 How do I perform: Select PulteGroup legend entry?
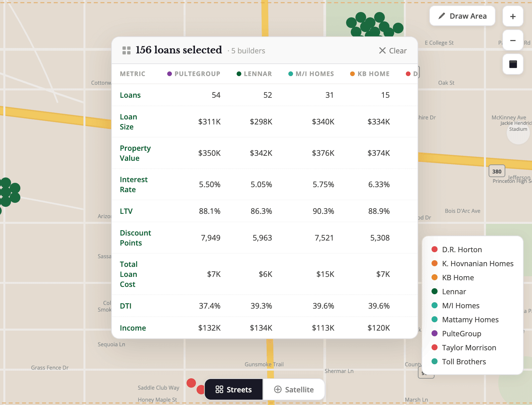click(456, 334)
